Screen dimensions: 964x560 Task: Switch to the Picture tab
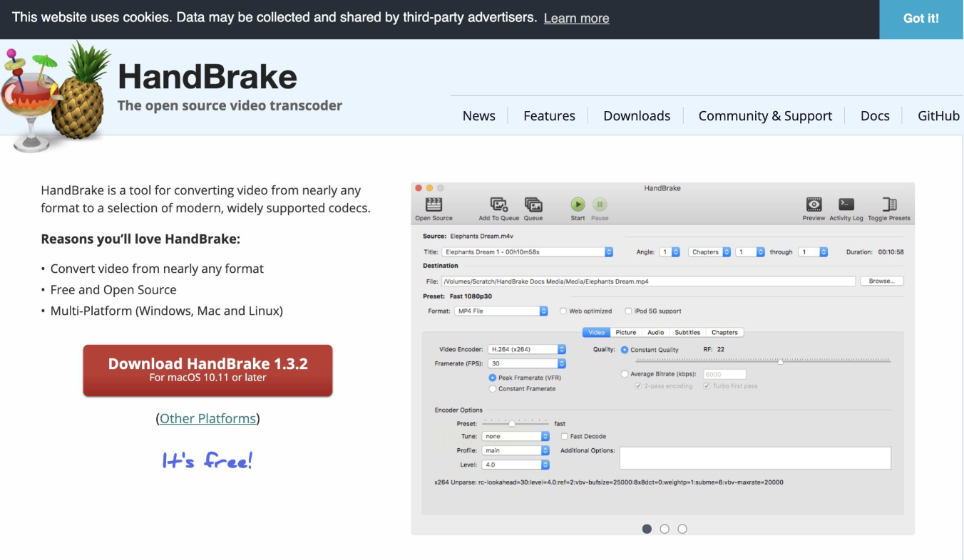(625, 333)
